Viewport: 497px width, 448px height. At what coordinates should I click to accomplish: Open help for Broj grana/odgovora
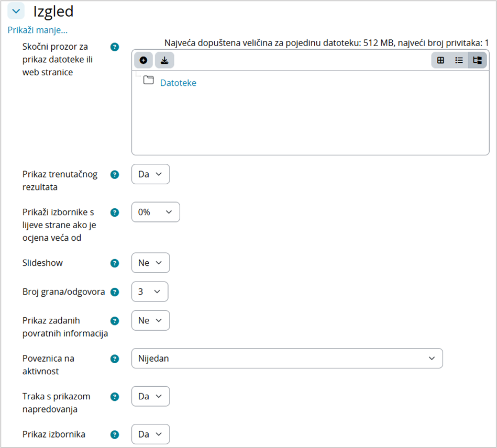[x=115, y=292]
